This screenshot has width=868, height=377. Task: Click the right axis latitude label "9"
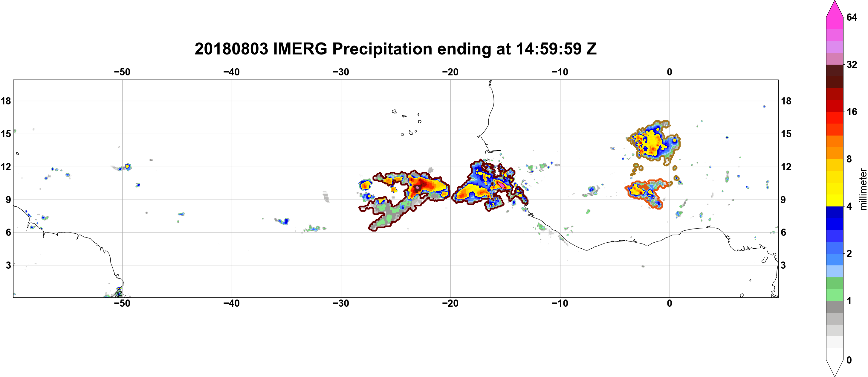pos(783,200)
